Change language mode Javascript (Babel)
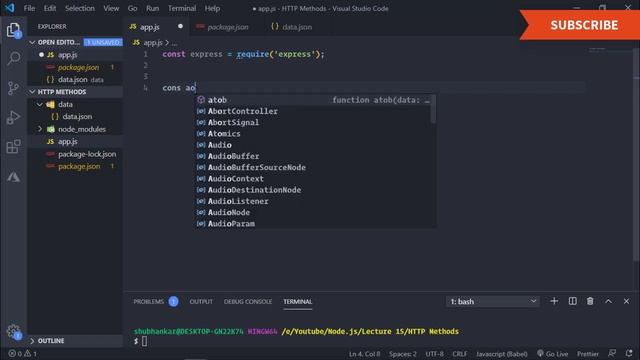The height and width of the screenshot is (360, 640). 502,354
